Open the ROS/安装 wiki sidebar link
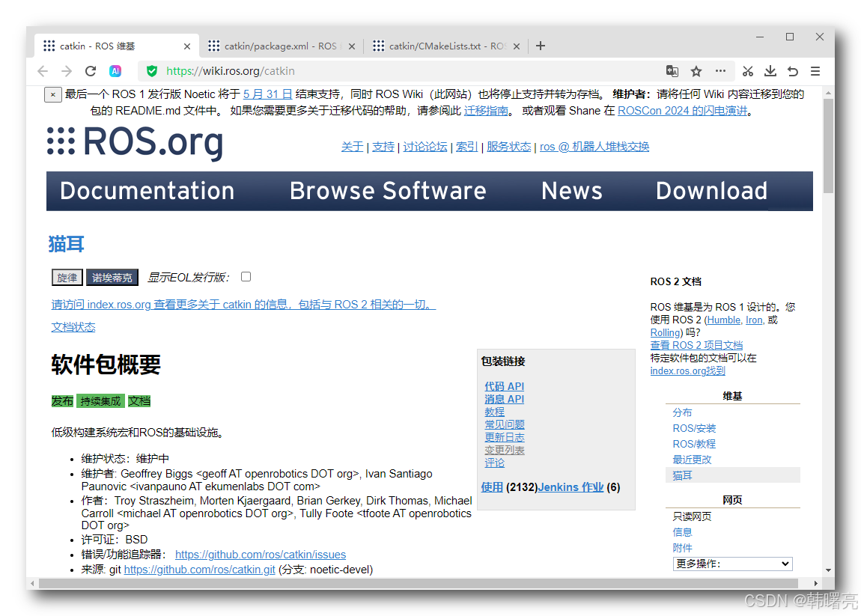Image resolution: width=861 pixels, height=616 pixels. point(694,428)
